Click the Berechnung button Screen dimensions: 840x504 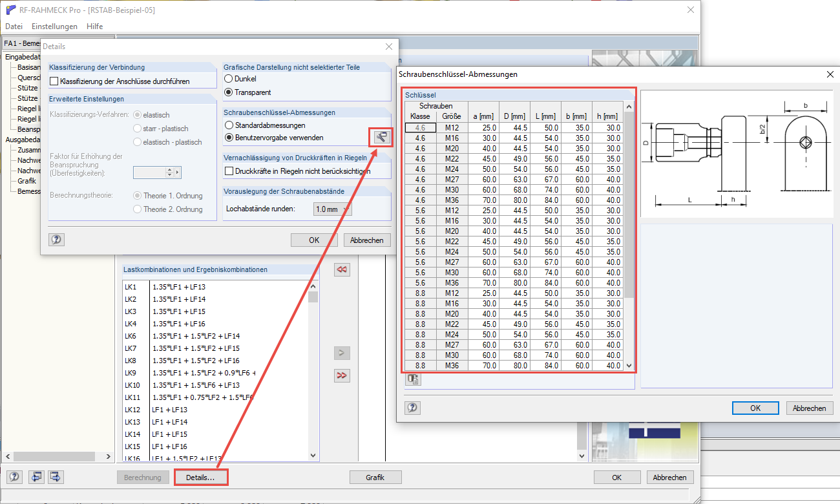[143, 478]
